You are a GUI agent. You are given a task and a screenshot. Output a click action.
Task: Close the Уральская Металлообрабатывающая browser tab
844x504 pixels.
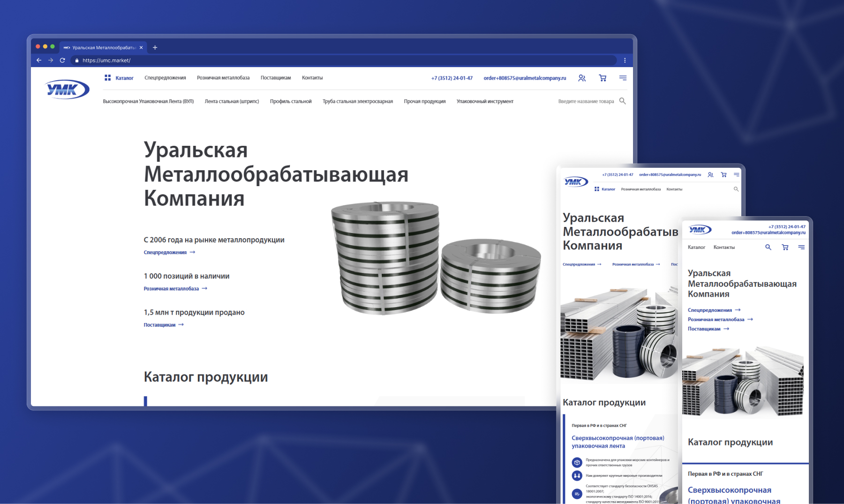pyautogui.click(x=141, y=47)
